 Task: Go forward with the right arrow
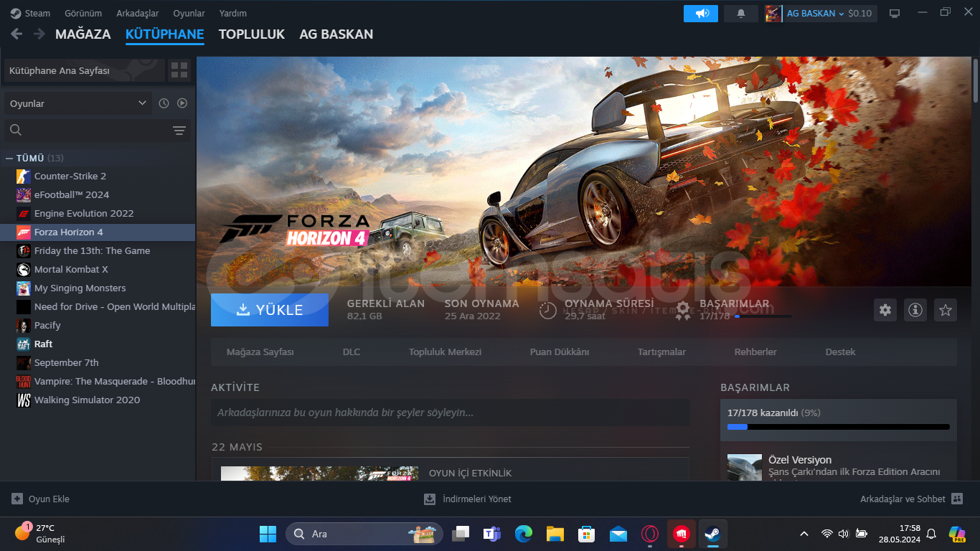tap(39, 34)
